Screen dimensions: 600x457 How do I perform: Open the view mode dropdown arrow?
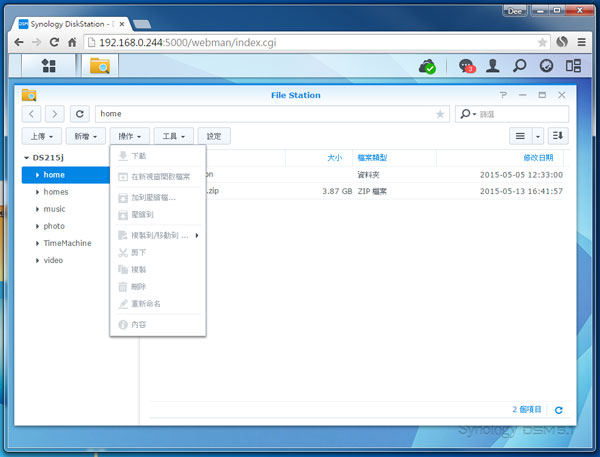click(538, 135)
